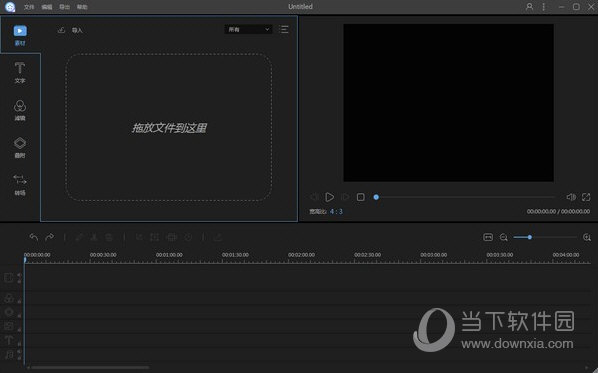Open the overlays tab with stacked-layers icon
Screen dimensions: 598x373
[20, 147]
